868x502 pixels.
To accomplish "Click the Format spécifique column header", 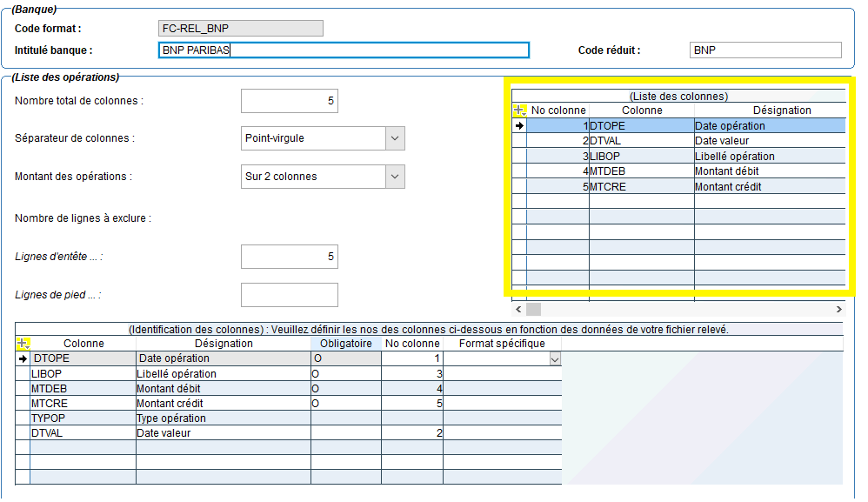I will (502, 344).
